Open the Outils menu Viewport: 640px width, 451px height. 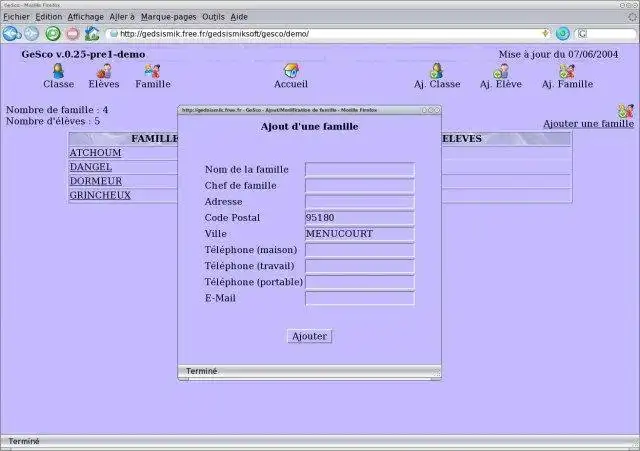tap(213, 17)
